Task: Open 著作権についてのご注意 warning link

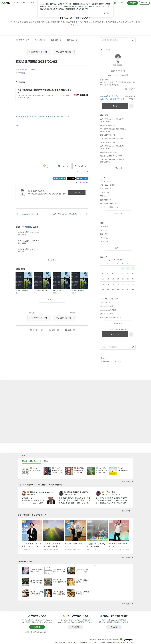Action: [x=111, y=361]
